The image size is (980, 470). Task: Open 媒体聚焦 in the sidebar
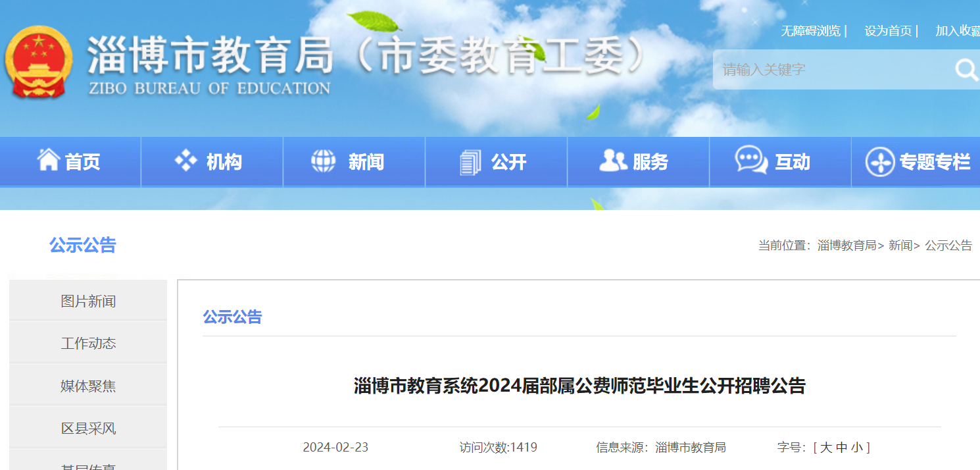coord(88,386)
